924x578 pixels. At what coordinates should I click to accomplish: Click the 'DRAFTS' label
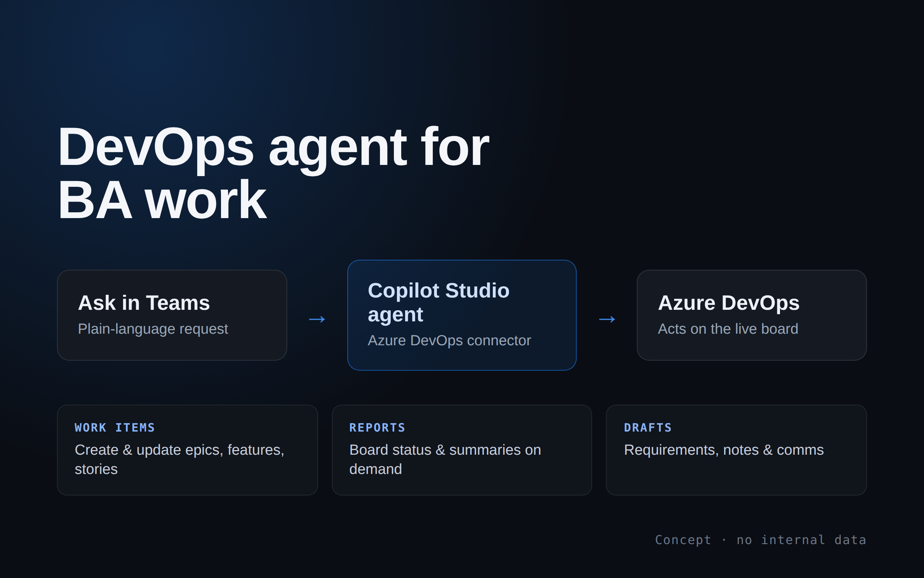point(648,428)
